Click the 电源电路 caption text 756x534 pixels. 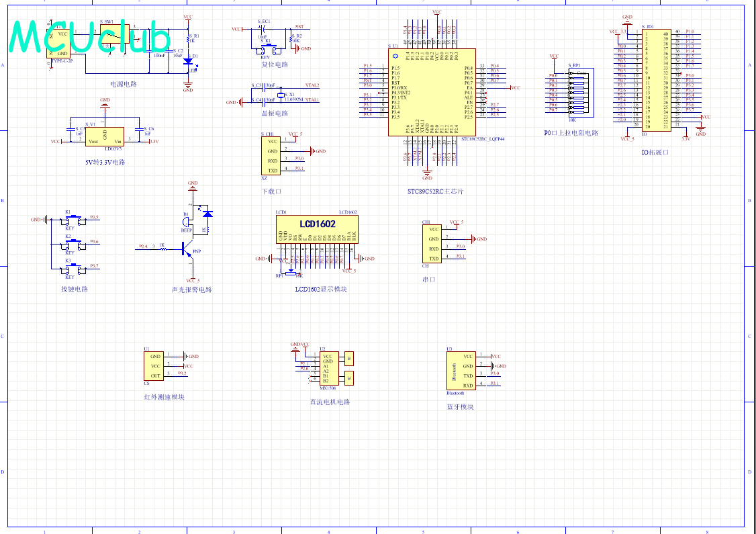tap(124, 84)
